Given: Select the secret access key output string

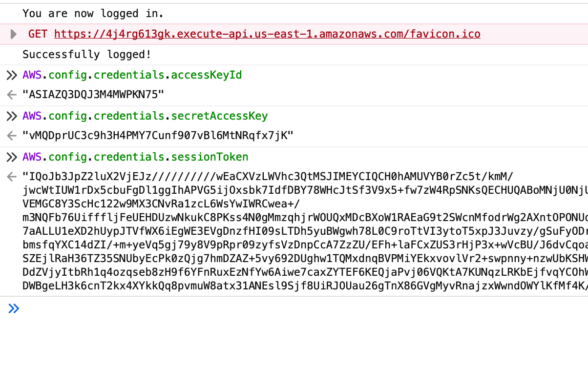Looking at the screenshot, I should [x=158, y=136].
